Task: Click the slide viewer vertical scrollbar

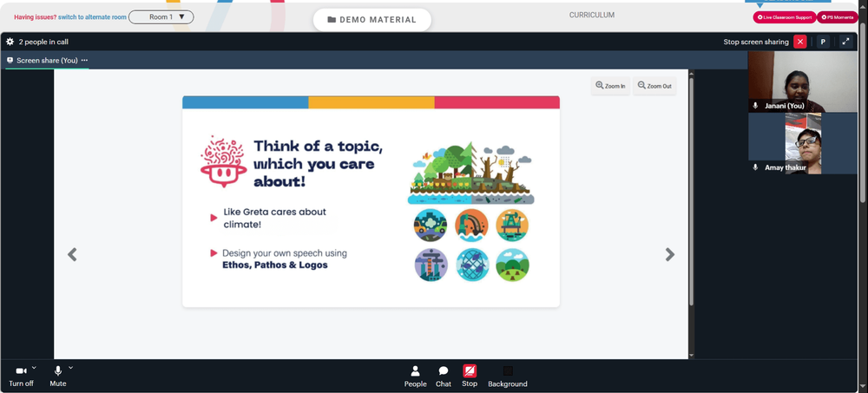Action: click(x=691, y=191)
